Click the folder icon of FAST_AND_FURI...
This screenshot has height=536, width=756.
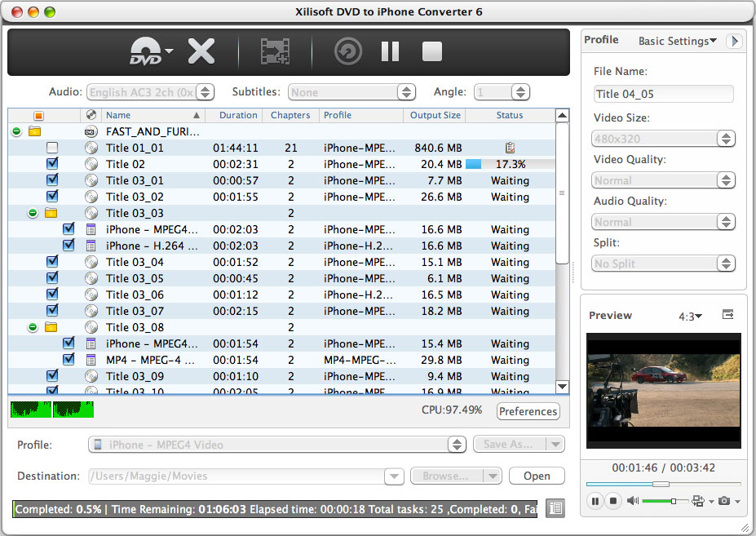click(34, 131)
